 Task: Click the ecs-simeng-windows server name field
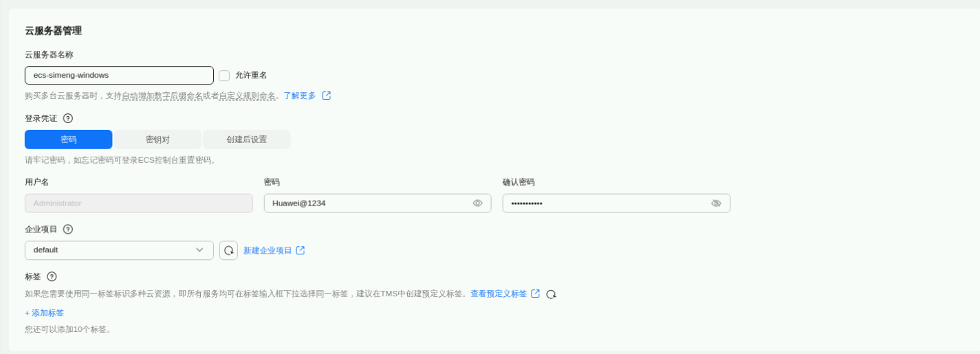[x=119, y=76]
